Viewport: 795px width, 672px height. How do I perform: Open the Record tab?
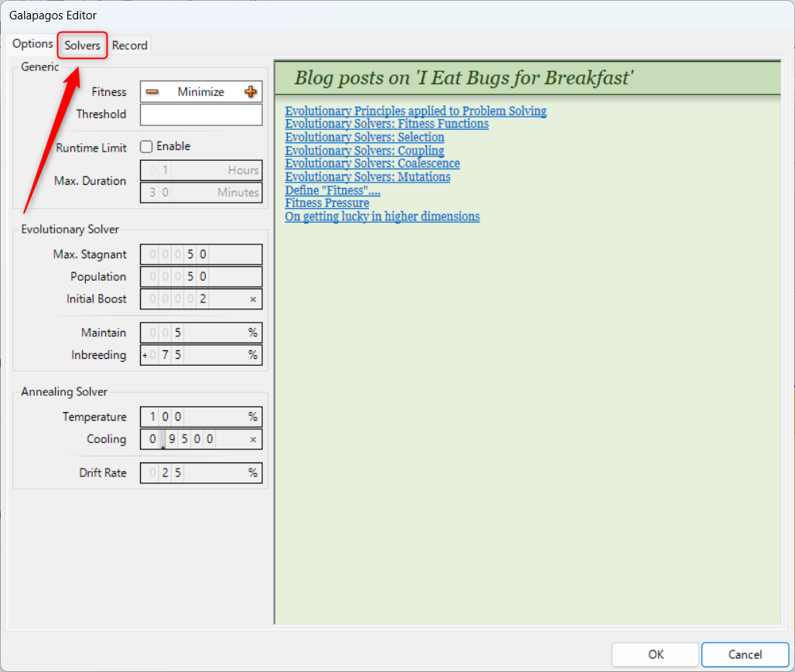129,46
